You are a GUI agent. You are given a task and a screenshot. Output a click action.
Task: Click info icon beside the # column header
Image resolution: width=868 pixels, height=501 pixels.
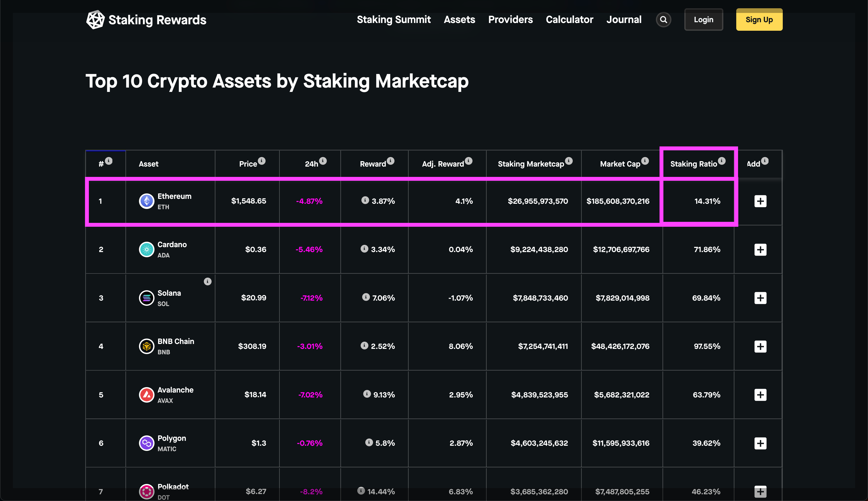(x=109, y=161)
